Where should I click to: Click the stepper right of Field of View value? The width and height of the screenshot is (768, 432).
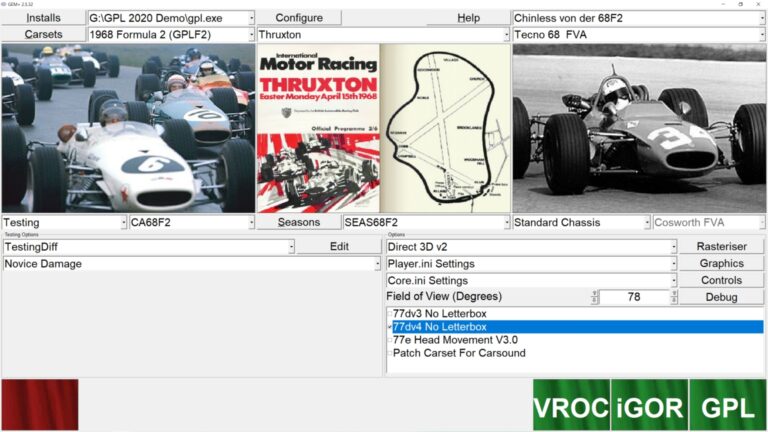pyautogui.click(x=673, y=297)
